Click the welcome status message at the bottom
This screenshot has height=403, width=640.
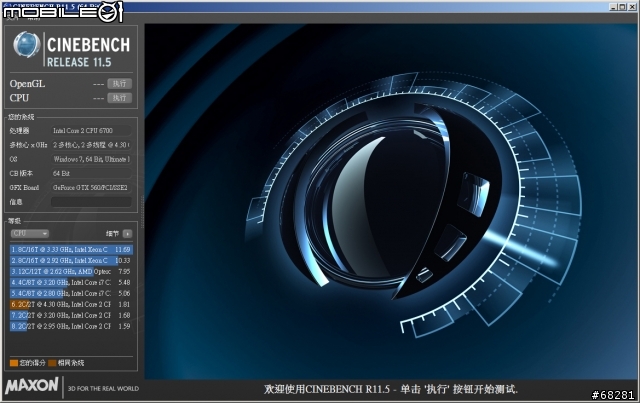click(391, 389)
